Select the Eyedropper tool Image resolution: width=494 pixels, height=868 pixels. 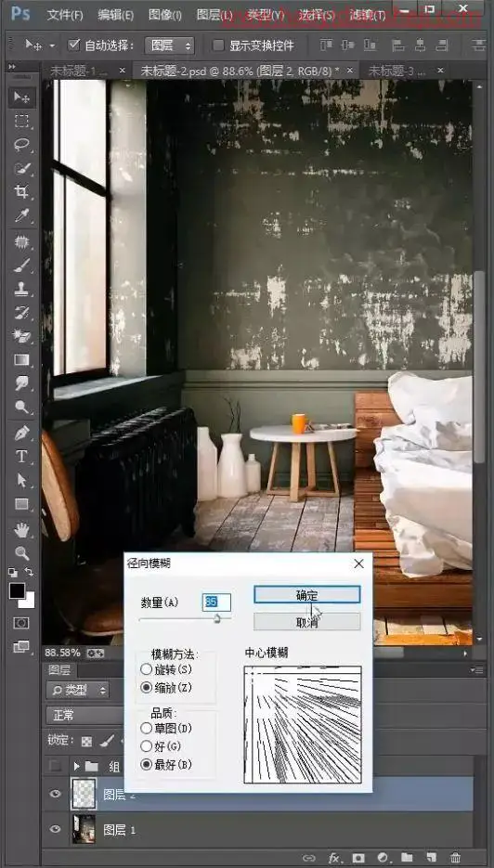(21, 216)
